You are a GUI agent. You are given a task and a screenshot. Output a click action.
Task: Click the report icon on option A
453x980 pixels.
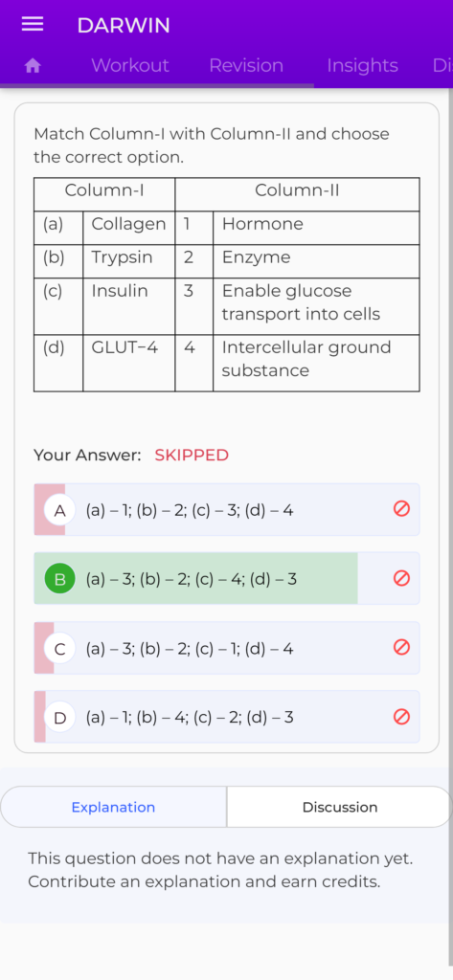tap(401, 509)
